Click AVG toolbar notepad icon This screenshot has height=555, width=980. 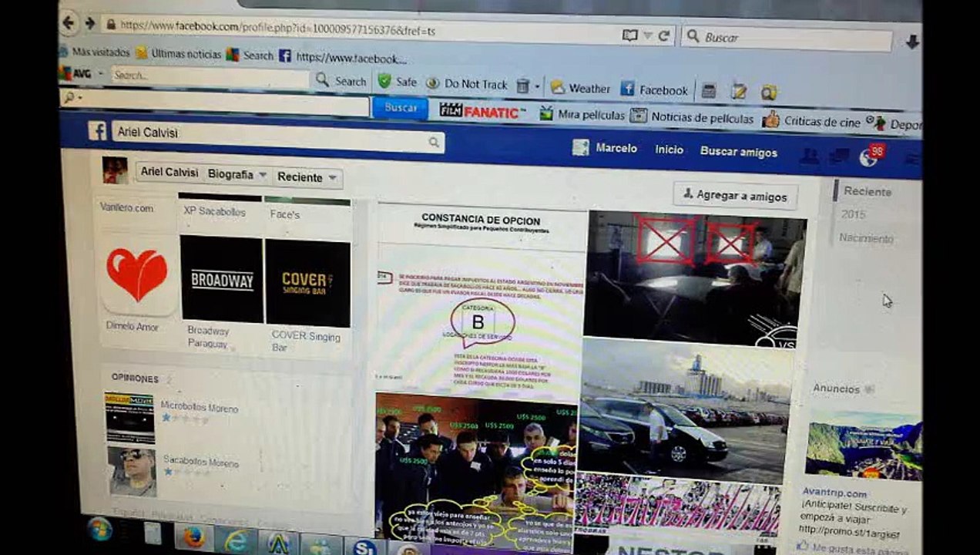pos(738,92)
